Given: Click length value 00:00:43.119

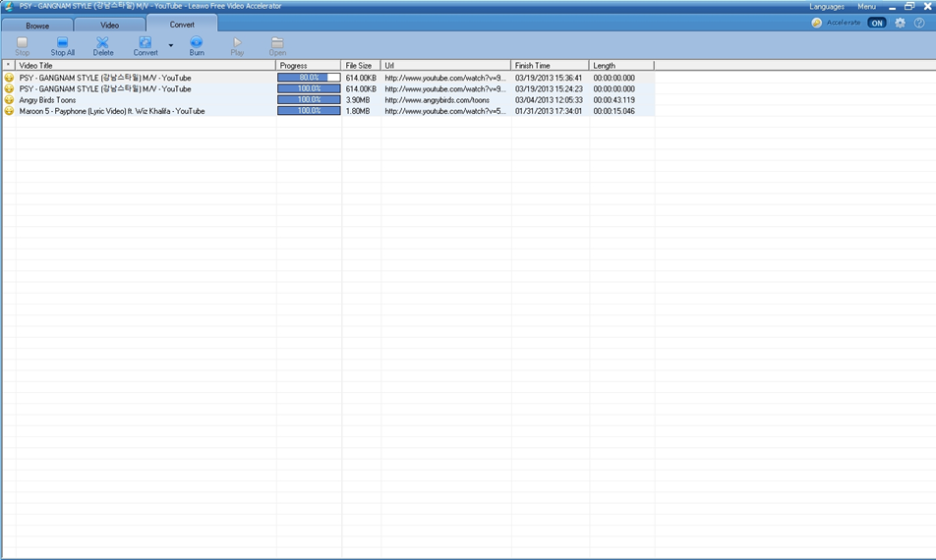Looking at the screenshot, I should [614, 100].
